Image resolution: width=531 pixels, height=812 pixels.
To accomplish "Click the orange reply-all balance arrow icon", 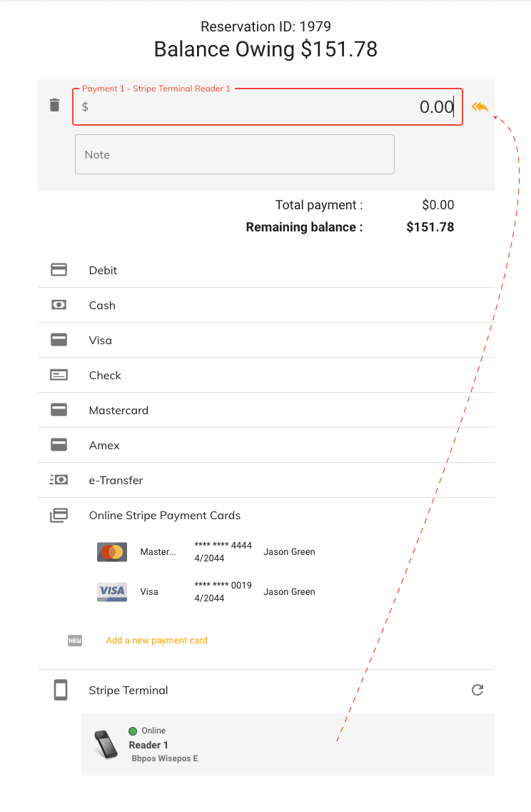I will [x=480, y=107].
